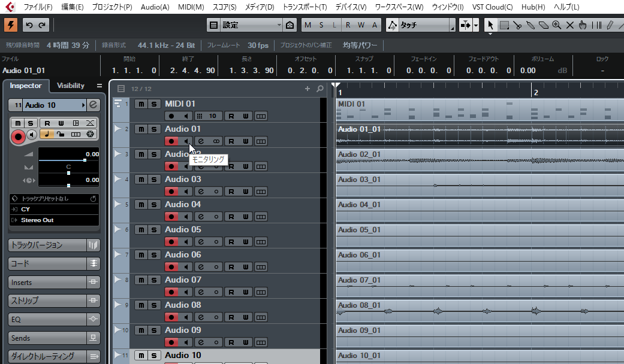The height and width of the screenshot is (364, 624).
Task: Toggle global Solo state button S
Action: click(321, 25)
